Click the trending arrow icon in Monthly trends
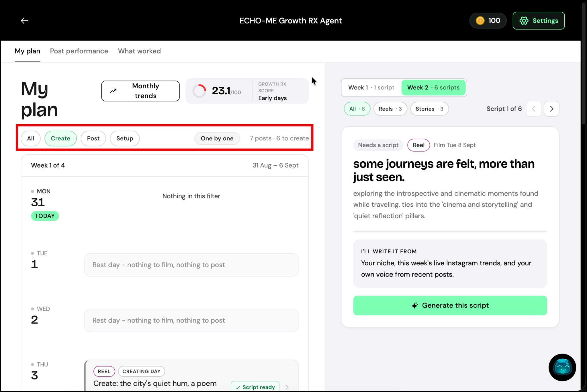This screenshot has width=587, height=392. point(113,91)
